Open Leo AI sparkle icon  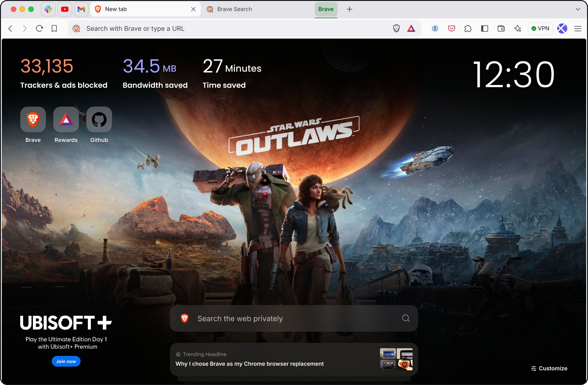tap(517, 28)
